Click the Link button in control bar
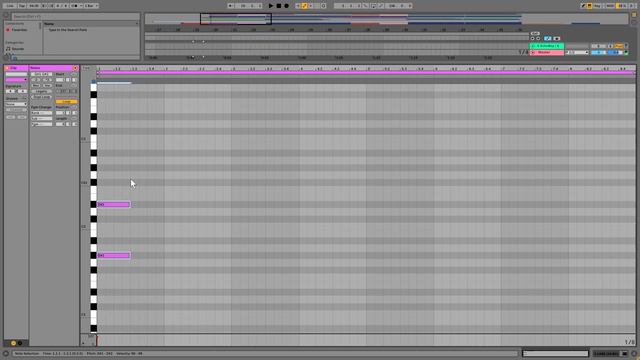The width and height of the screenshot is (640, 360). point(10,6)
